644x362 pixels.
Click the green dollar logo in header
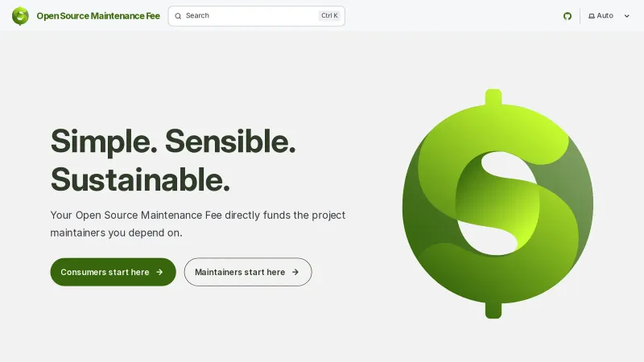point(20,16)
